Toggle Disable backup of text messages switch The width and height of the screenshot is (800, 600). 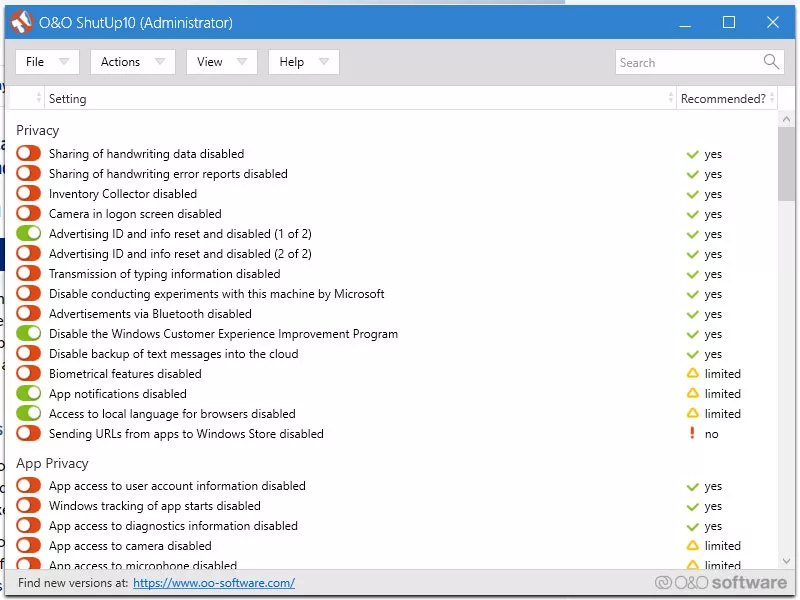pos(28,353)
